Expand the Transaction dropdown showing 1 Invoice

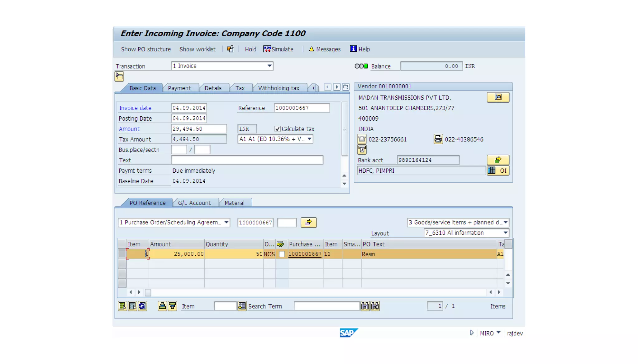click(269, 66)
